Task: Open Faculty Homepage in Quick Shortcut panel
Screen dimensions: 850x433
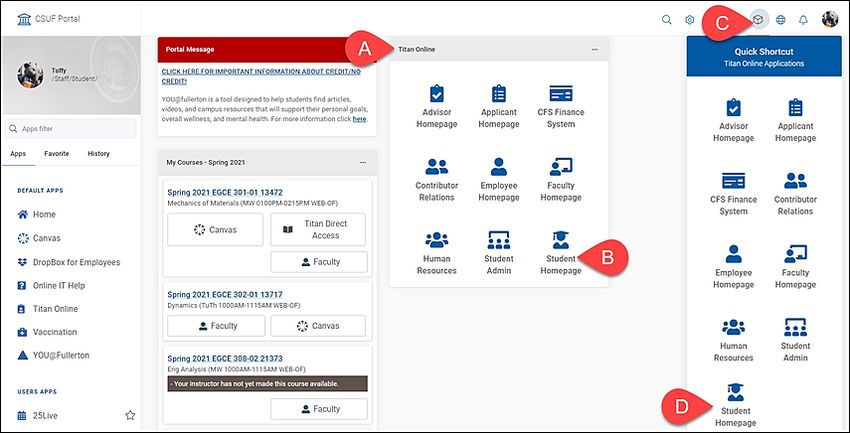Action: (795, 267)
